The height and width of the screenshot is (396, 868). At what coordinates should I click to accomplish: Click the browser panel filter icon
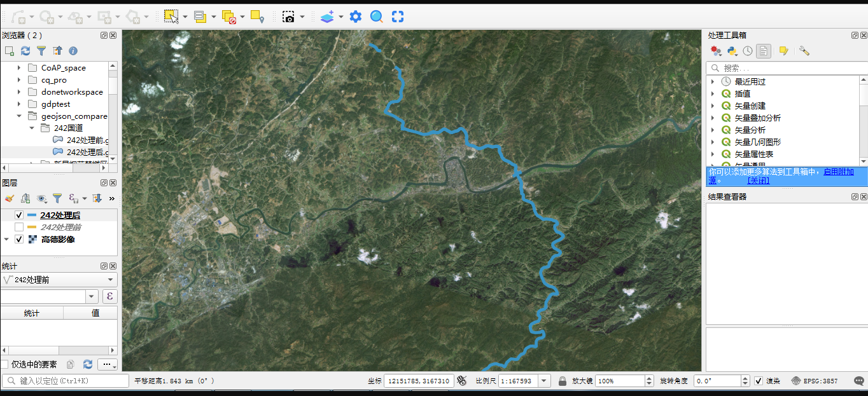41,51
